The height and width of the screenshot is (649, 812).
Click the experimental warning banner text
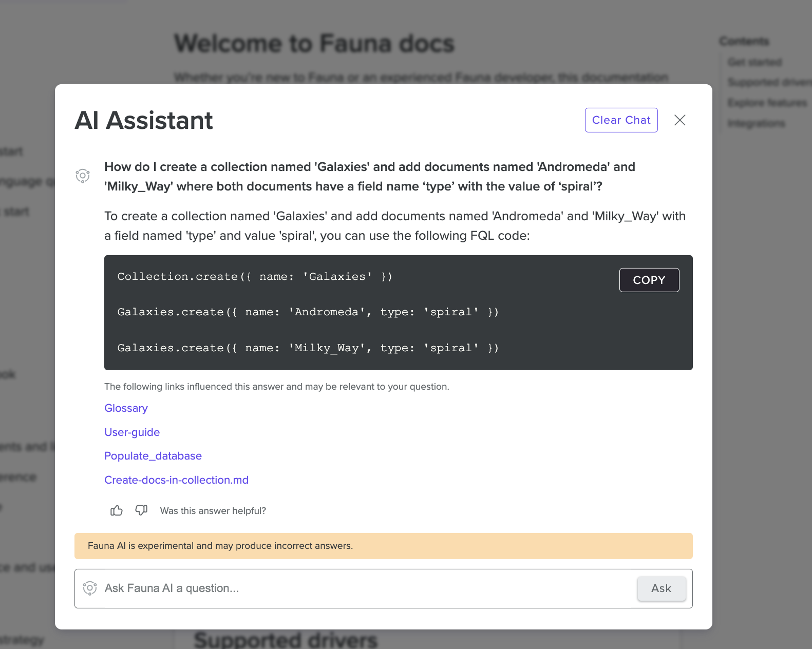pos(220,546)
